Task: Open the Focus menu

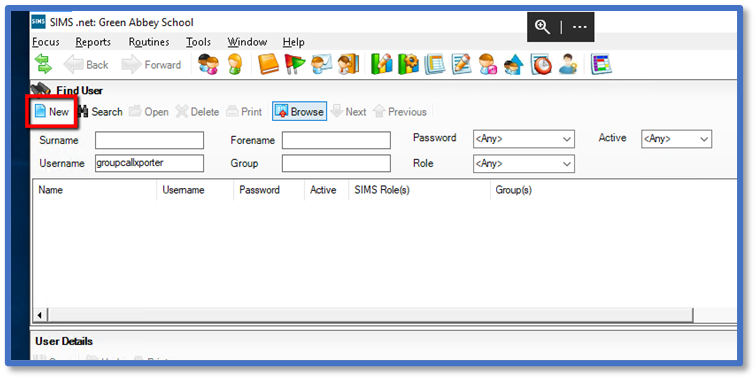Action: click(x=46, y=42)
